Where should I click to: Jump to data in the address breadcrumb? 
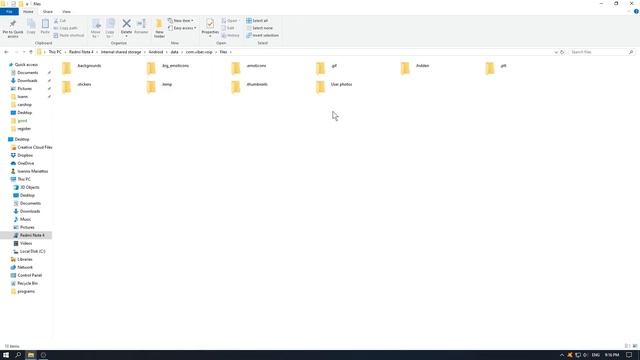(174, 52)
